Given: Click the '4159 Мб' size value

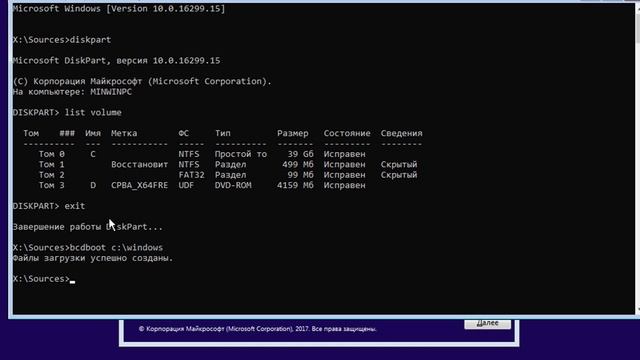Looking at the screenshot, I should [x=295, y=185].
